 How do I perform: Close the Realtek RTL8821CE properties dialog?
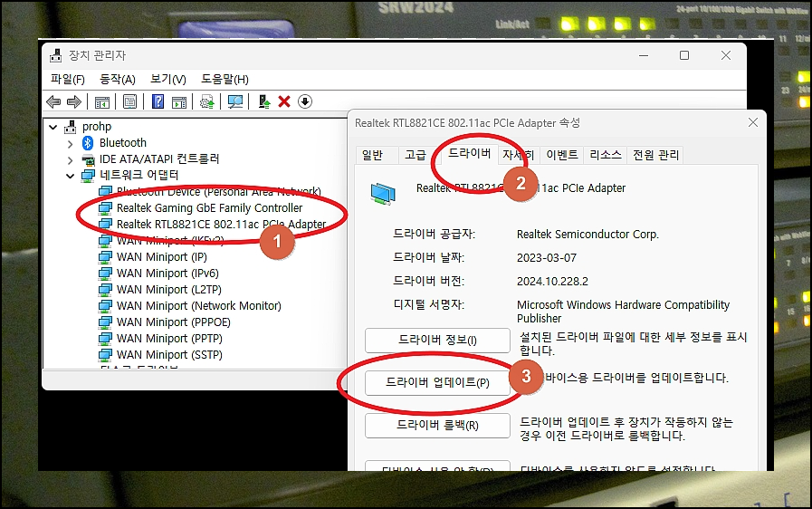[753, 122]
